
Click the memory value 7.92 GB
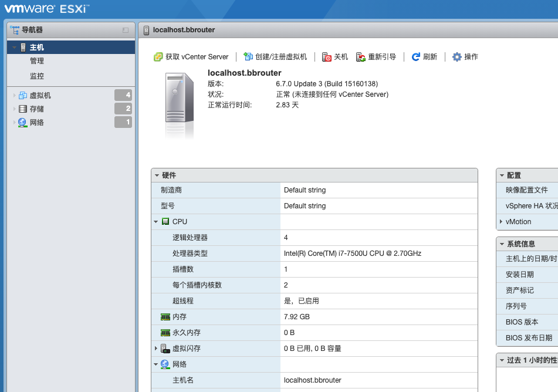click(x=297, y=317)
